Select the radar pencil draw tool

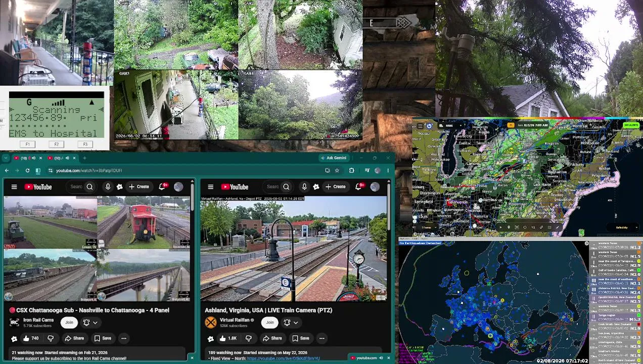click(558, 227)
